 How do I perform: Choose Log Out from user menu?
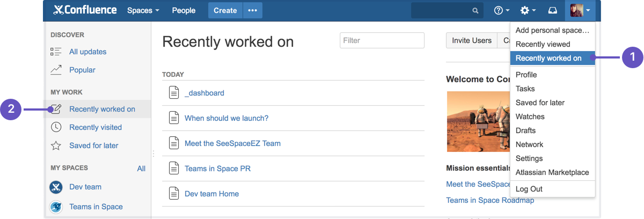pos(552,189)
